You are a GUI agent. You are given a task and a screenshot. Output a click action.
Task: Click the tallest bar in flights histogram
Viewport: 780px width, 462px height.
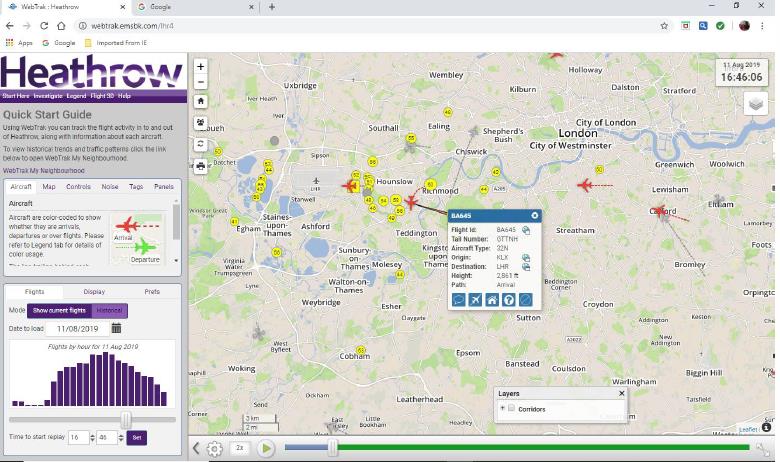click(105, 379)
